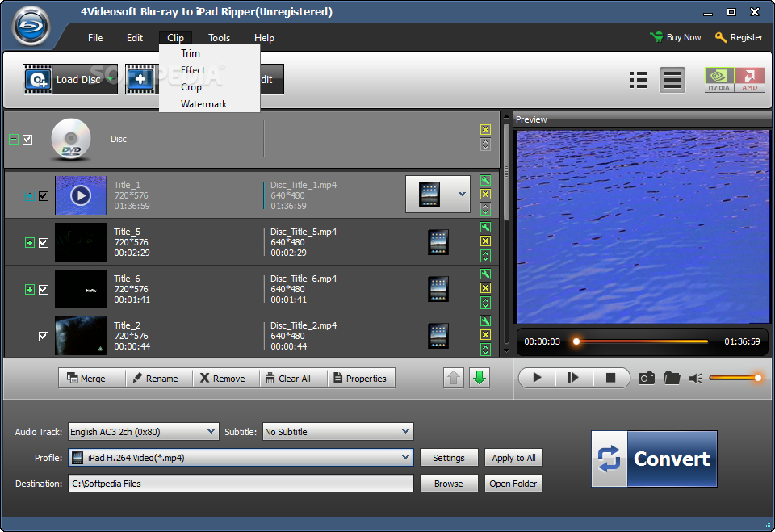Toggle NVIDIA acceleration icon

[x=718, y=80]
